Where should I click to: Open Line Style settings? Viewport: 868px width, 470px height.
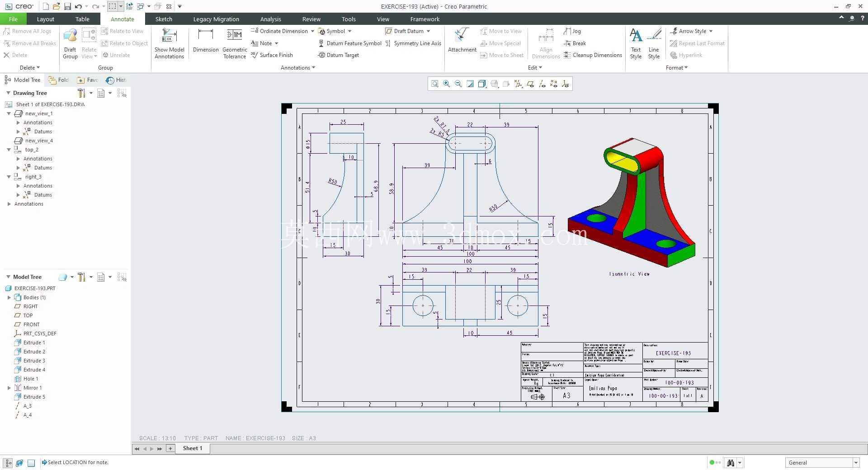tap(654, 43)
